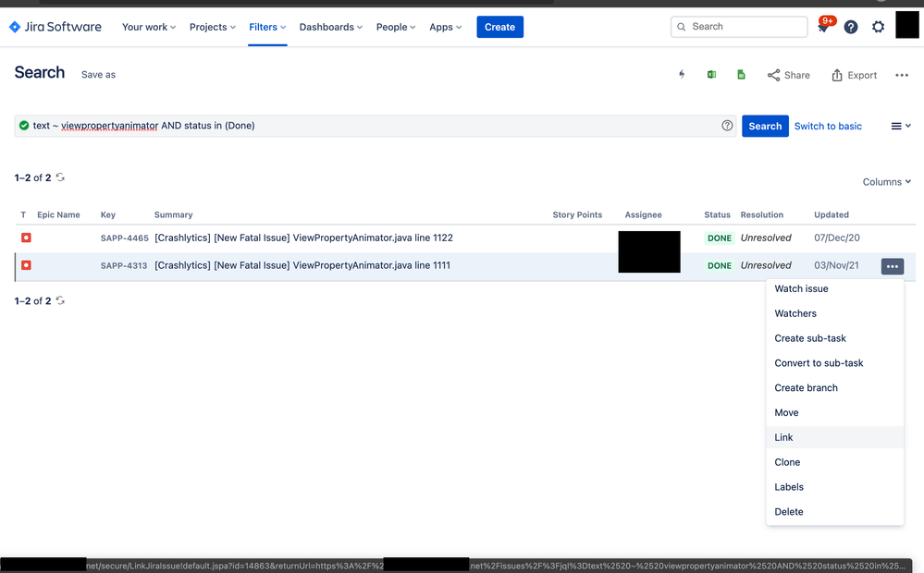
Task: Click the automation lightning bolt icon
Action: (x=682, y=75)
